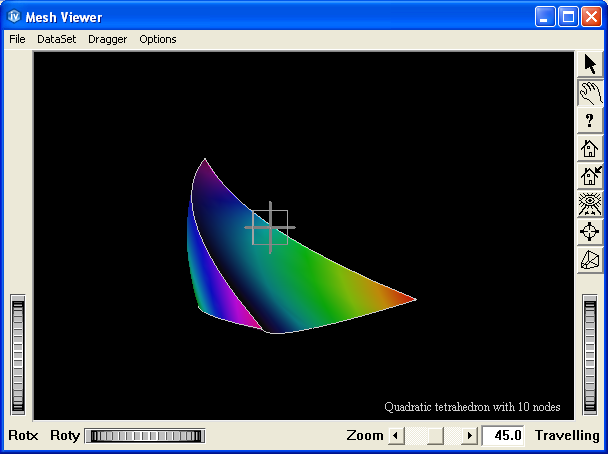Click the gray crosshair dragger on the mesh
This screenshot has width=608, height=454.
[x=270, y=228]
